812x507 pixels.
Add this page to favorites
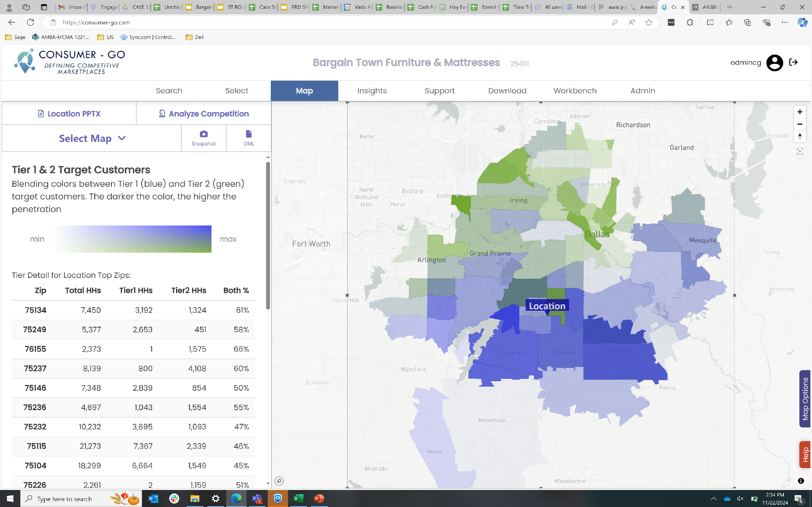(x=649, y=22)
